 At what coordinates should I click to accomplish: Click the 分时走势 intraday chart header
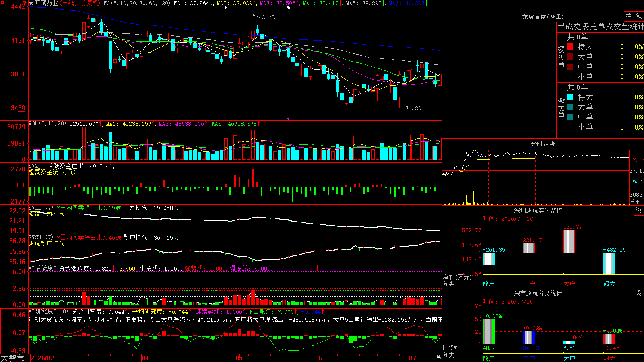click(x=543, y=144)
